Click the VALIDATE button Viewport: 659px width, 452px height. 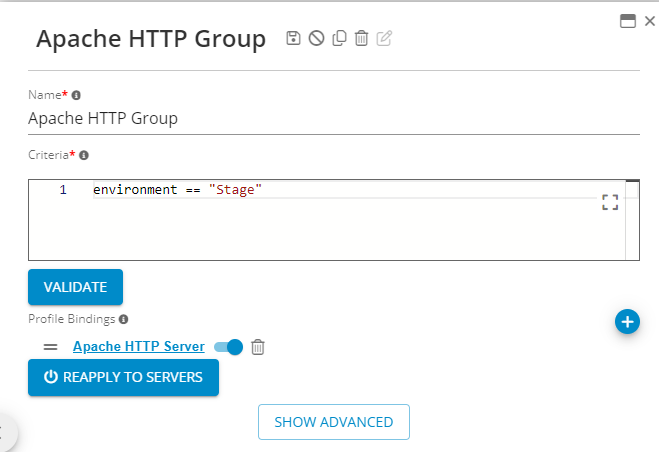pos(75,287)
